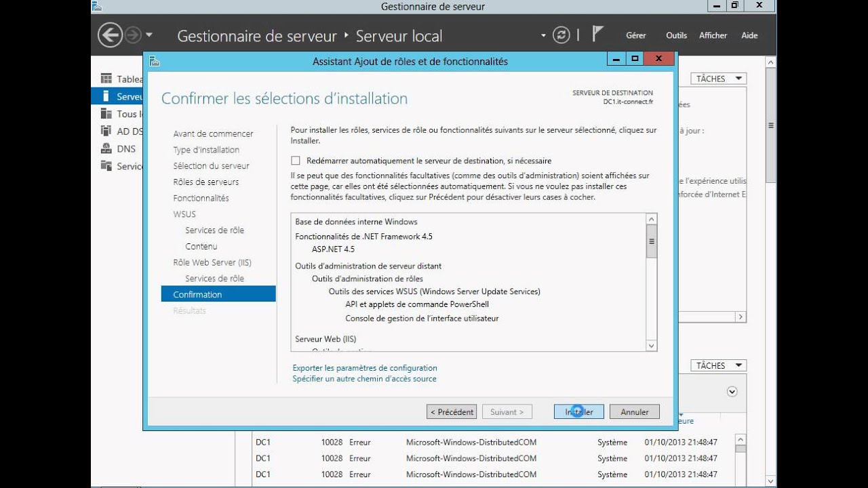Select the Serveur local sidebar icon
868x488 pixels.
[106, 96]
